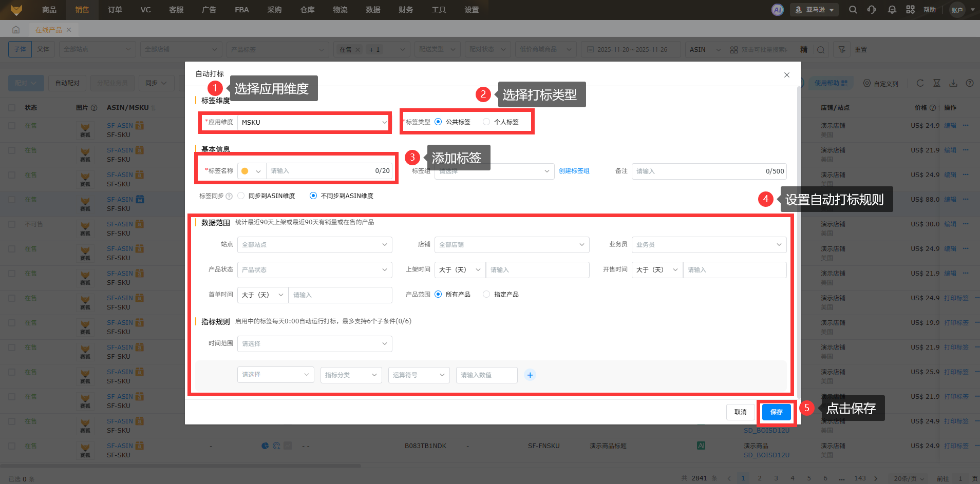Click the customer service headset icon
This screenshot has height=484, width=980.
(872, 10)
